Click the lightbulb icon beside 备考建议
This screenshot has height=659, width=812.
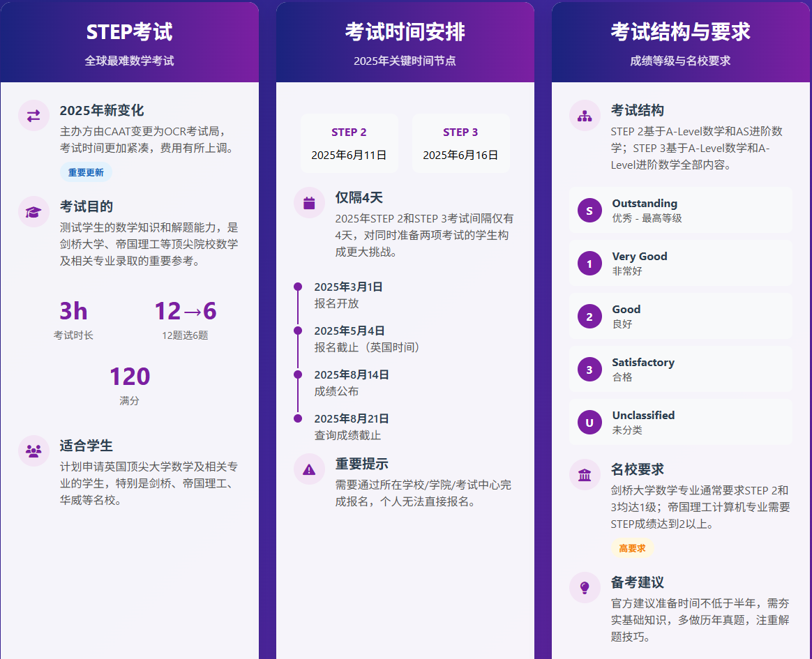tap(585, 588)
